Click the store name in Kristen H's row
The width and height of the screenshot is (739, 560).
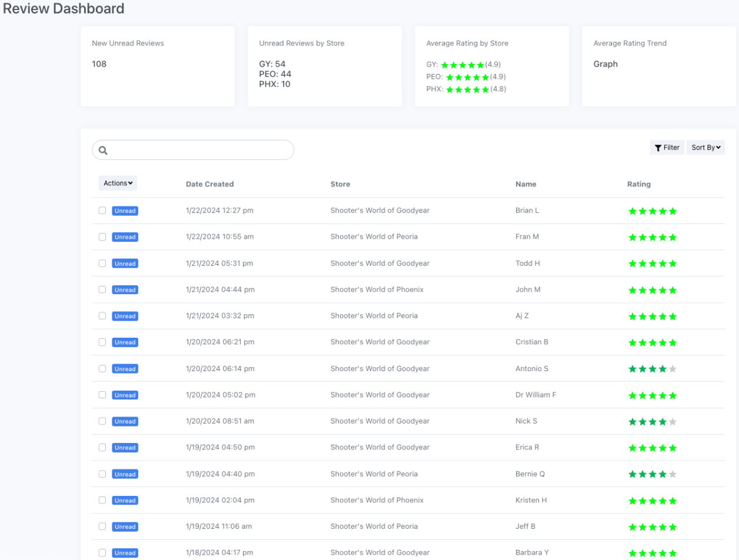pyautogui.click(x=377, y=501)
